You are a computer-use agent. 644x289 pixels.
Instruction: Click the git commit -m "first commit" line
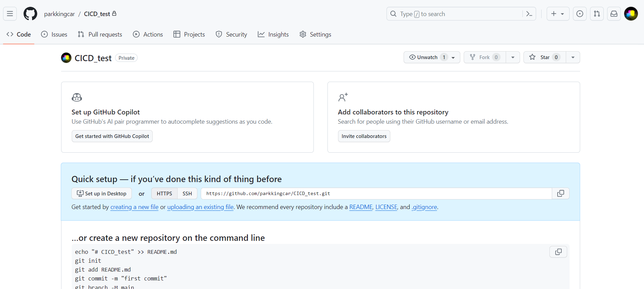[x=121, y=278]
